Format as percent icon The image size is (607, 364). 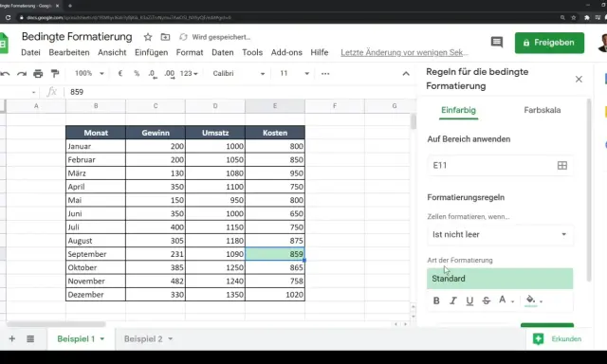(137, 73)
